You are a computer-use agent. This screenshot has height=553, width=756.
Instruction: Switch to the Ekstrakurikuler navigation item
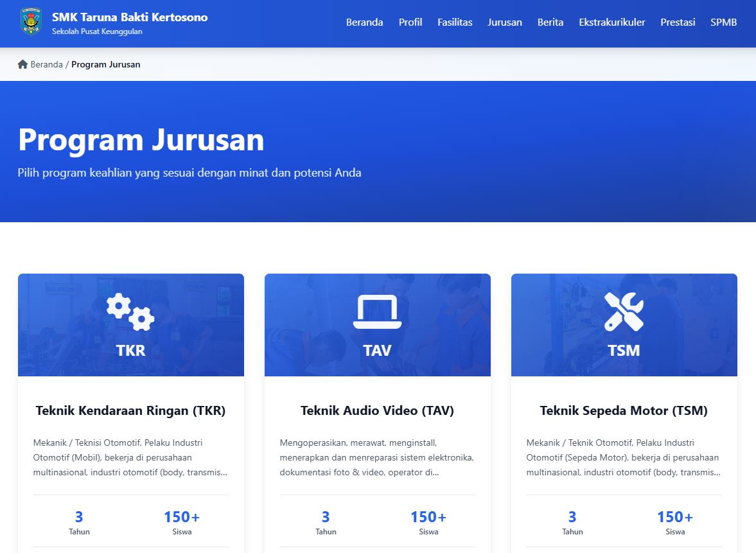[611, 22]
